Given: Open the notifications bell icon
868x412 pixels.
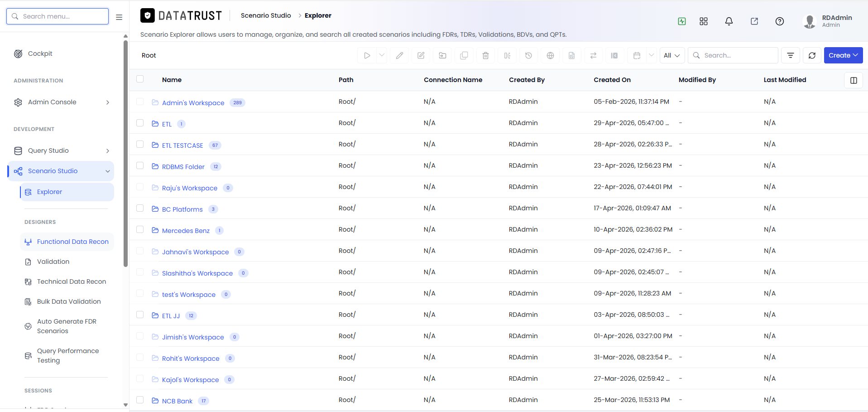Looking at the screenshot, I should point(729,21).
